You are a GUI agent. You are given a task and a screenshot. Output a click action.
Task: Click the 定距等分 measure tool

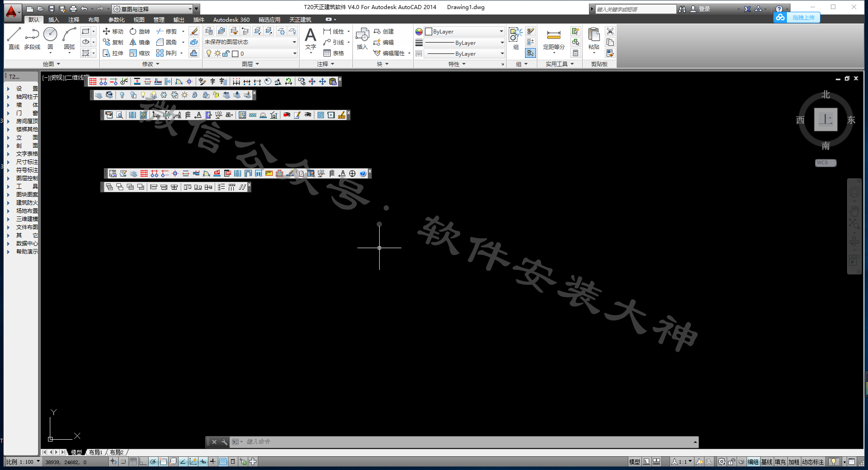tap(554, 39)
